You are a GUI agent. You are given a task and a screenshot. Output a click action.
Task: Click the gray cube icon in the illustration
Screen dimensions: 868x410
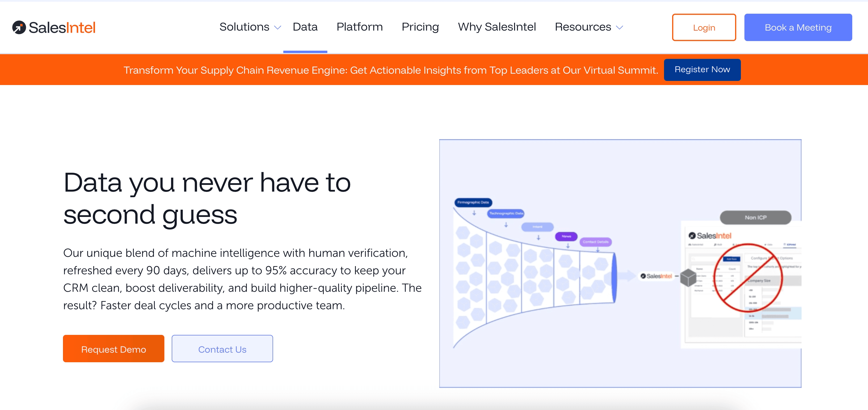point(688,278)
